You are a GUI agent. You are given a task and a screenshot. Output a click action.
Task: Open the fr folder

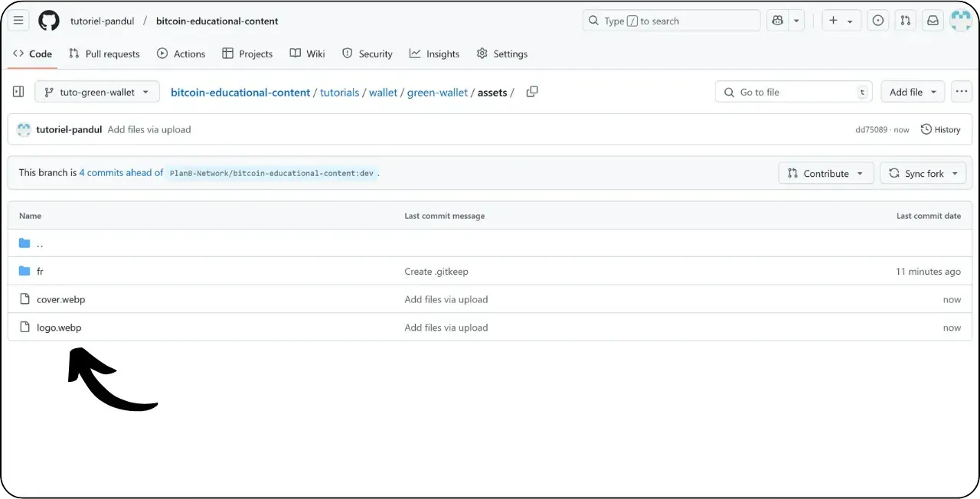[40, 271]
